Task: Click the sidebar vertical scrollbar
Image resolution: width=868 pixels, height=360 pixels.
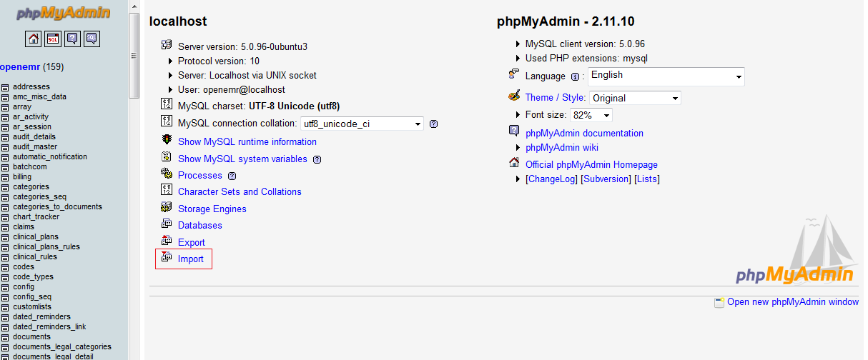Action: tap(134, 56)
